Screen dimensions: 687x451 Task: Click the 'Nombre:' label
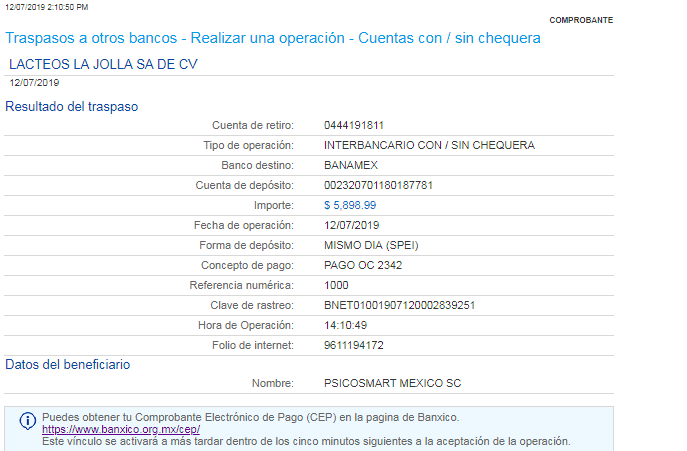click(273, 383)
